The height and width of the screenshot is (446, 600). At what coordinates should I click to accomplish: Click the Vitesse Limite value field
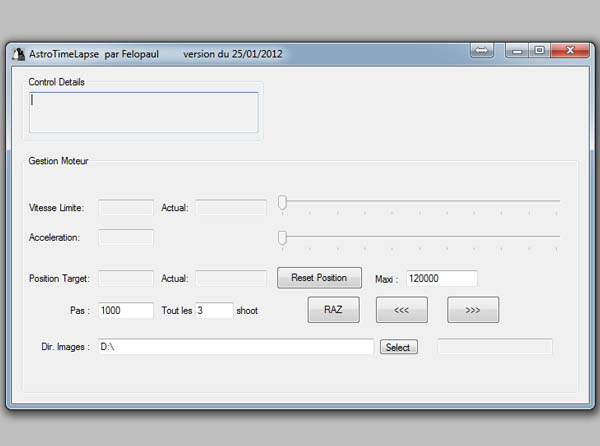126,208
